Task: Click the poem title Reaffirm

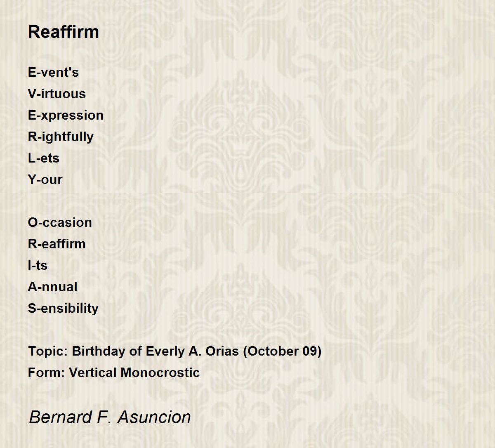Action: pyautogui.click(x=64, y=32)
